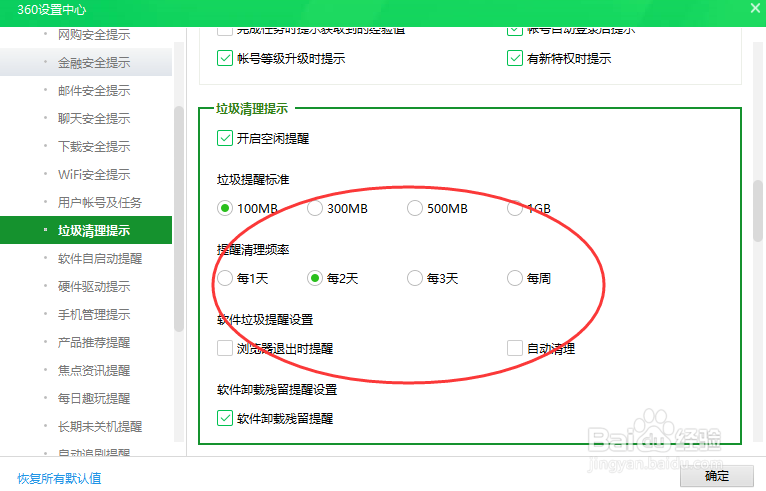Click 恢复所有默认值 link
The height and width of the screenshot is (491, 766).
pos(59,478)
